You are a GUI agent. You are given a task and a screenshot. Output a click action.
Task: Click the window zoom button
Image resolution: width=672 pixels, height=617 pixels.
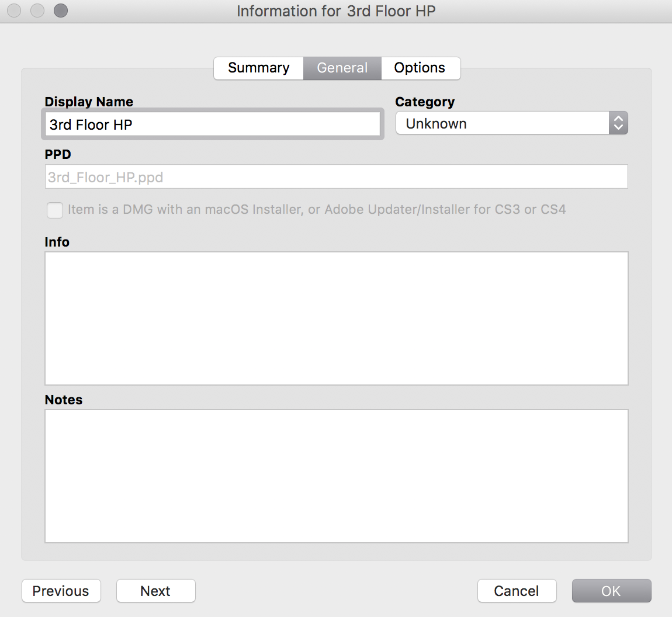click(60, 11)
